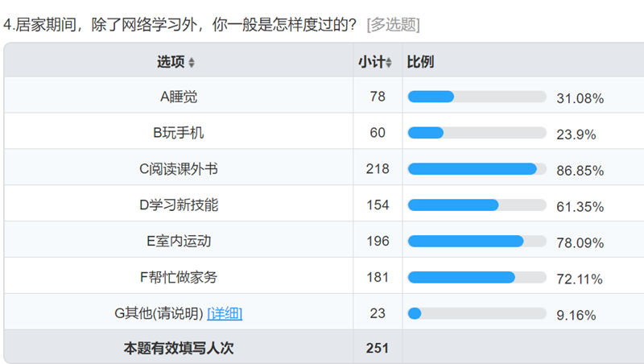This screenshot has width=644, height=364.
Task: Click the A睡觉 progress bar
Action: 477,97
